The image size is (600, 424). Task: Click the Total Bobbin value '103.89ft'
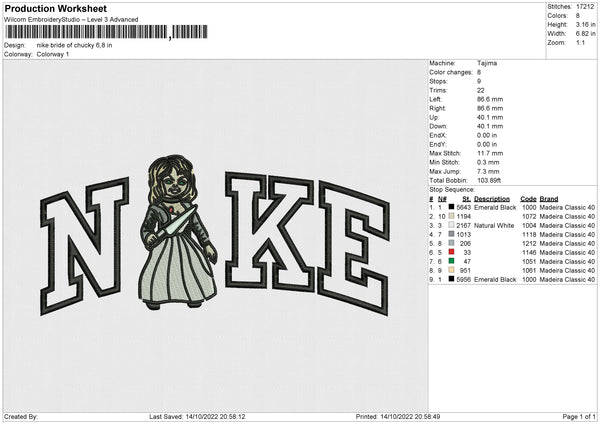[489, 180]
